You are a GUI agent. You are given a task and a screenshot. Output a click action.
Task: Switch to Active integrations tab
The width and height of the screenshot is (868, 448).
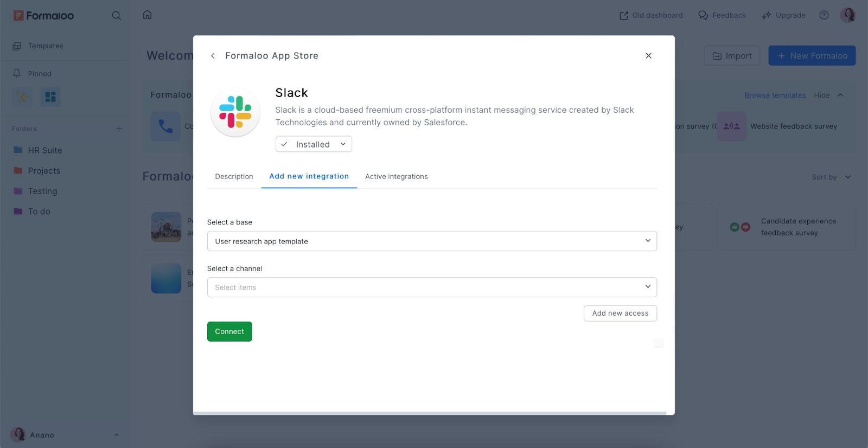tap(397, 176)
